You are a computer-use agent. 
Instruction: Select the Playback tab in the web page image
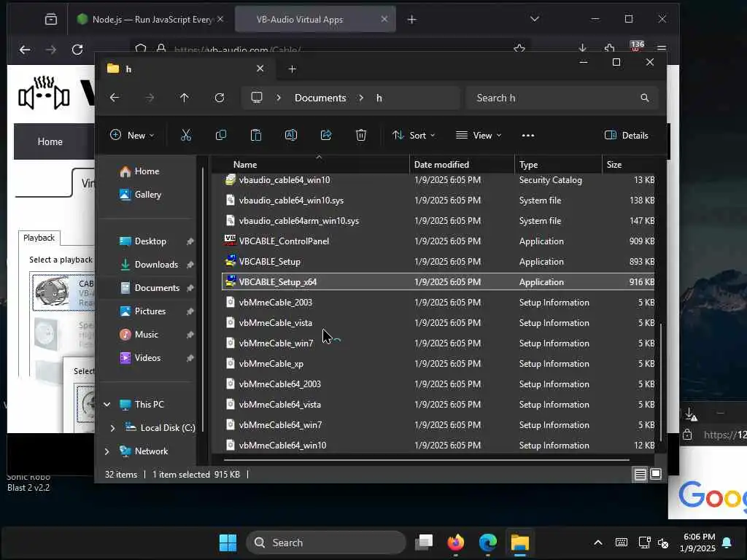tap(39, 238)
